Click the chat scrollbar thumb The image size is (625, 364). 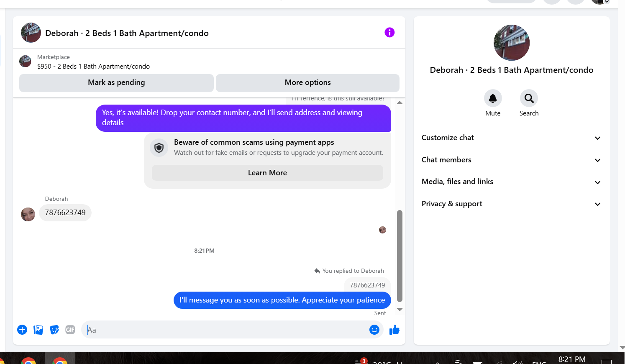pyautogui.click(x=400, y=256)
